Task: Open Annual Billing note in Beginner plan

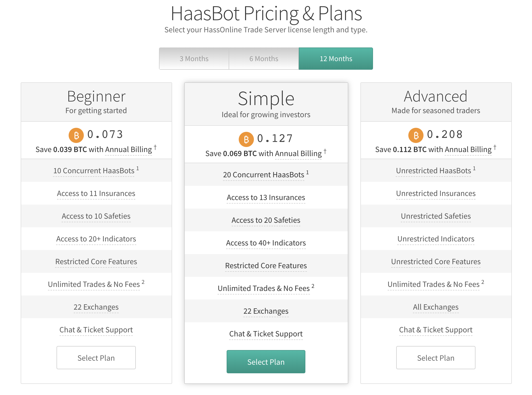Action: pyautogui.click(x=128, y=150)
